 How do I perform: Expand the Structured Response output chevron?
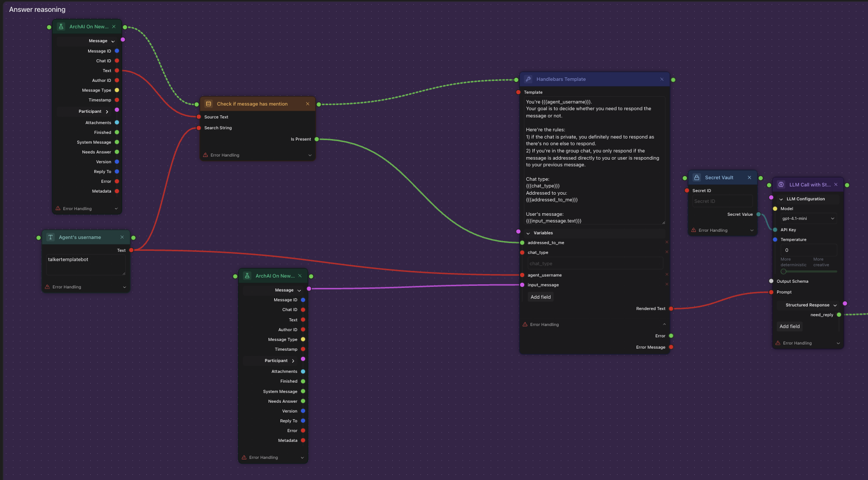pyautogui.click(x=835, y=305)
